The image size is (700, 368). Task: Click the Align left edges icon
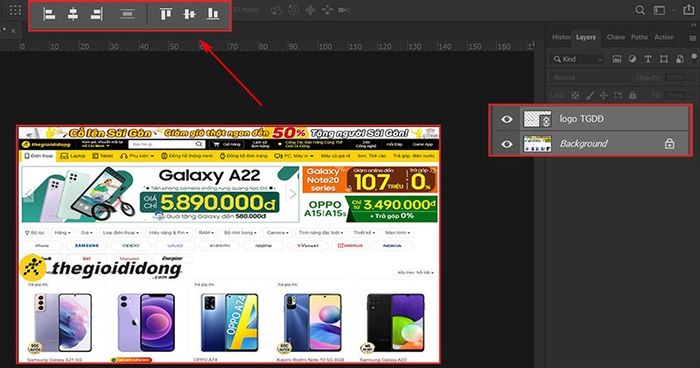point(49,14)
